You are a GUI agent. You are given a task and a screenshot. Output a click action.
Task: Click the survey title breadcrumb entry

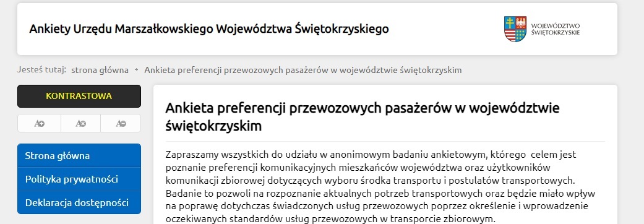point(303,70)
